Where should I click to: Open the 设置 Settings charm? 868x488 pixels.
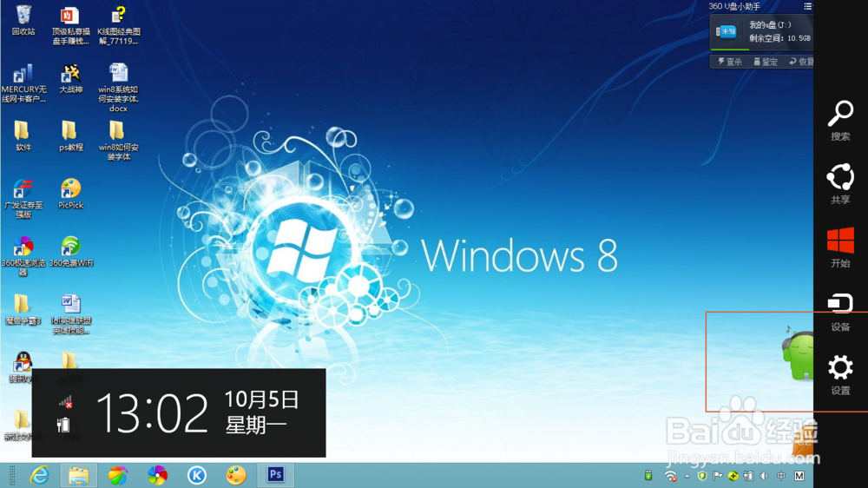(840, 375)
